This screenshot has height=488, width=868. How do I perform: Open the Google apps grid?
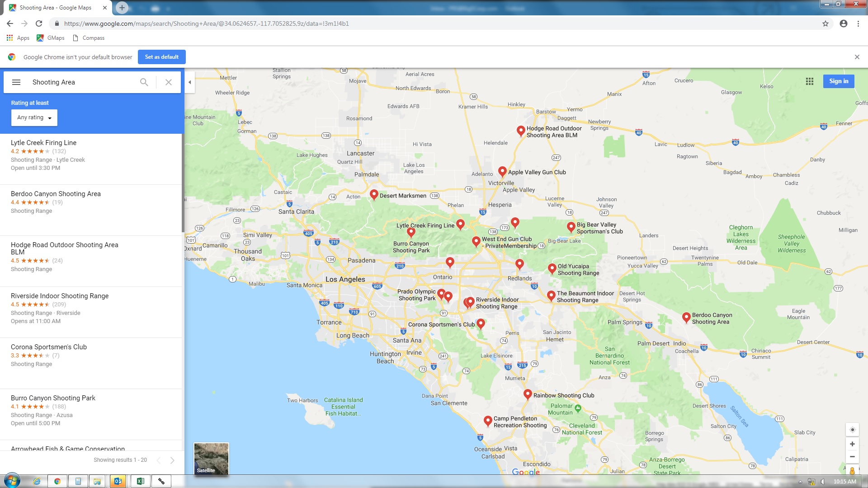809,81
